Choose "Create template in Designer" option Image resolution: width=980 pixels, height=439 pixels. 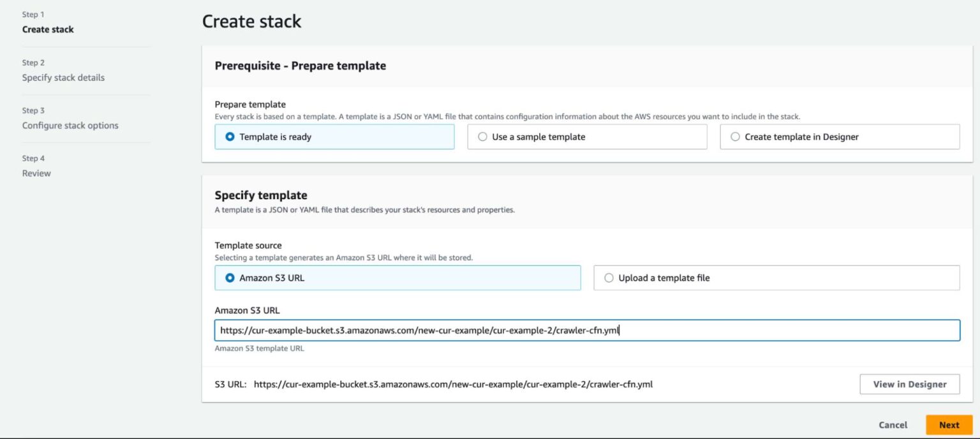(x=735, y=137)
